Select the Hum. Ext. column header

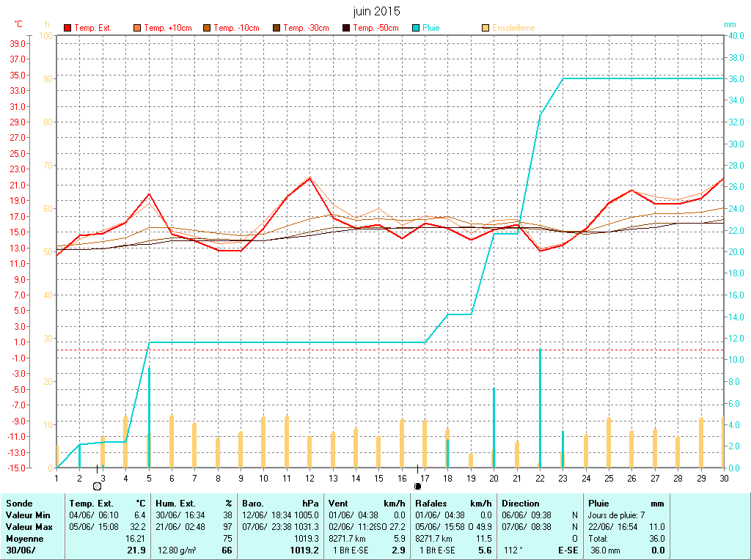click(x=176, y=504)
